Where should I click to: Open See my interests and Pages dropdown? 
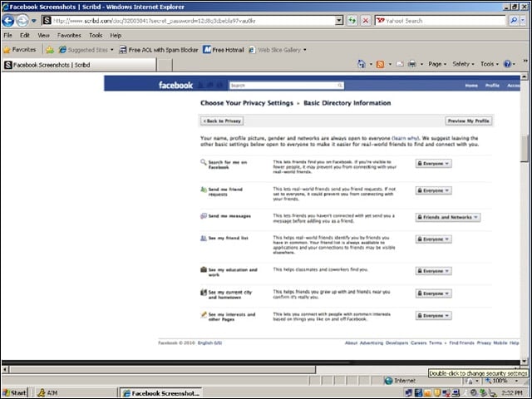[433, 316]
